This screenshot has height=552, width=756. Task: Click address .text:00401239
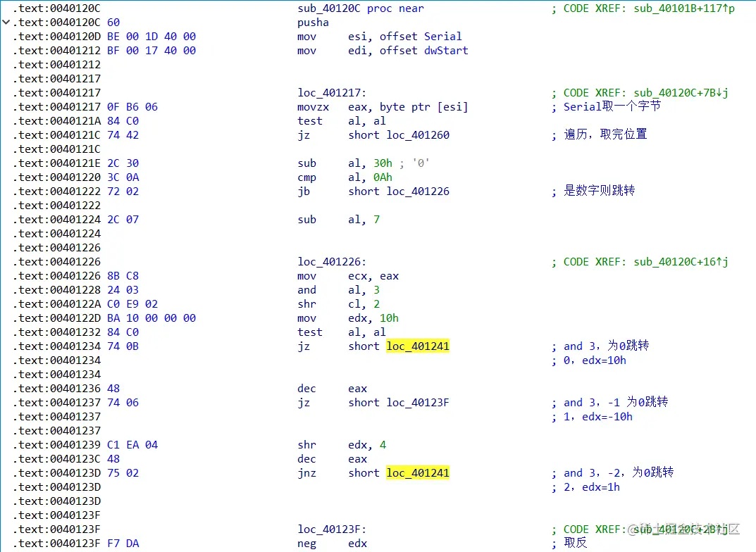click(x=57, y=444)
